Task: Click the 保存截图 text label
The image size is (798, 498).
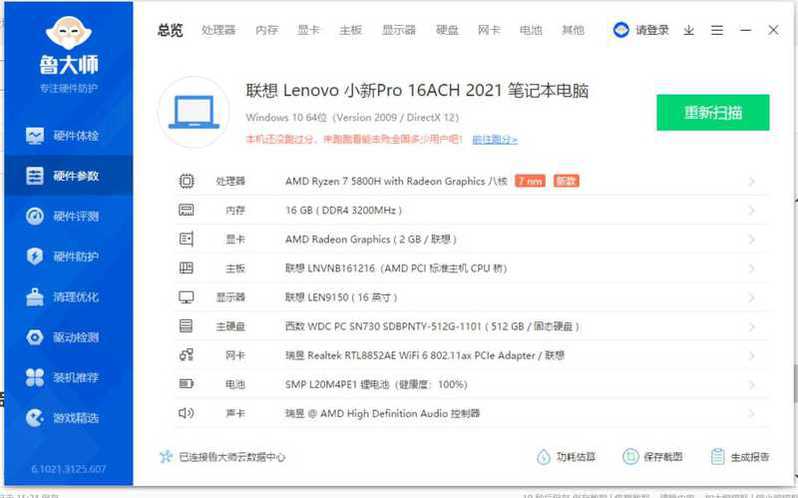Action: click(x=663, y=457)
